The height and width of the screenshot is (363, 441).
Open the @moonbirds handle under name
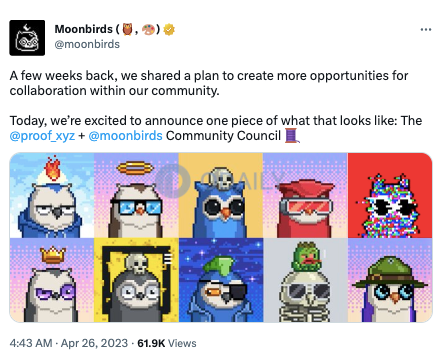(x=87, y=44)
